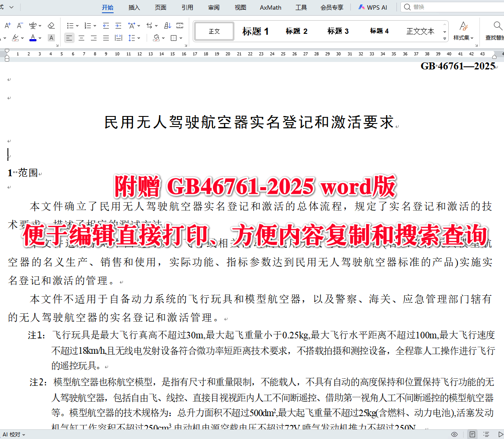Toggle bullet list formatting
Image resolution: width=504 pixels, height=439 pixels.
pyautogui.click(x=71, y=25)
